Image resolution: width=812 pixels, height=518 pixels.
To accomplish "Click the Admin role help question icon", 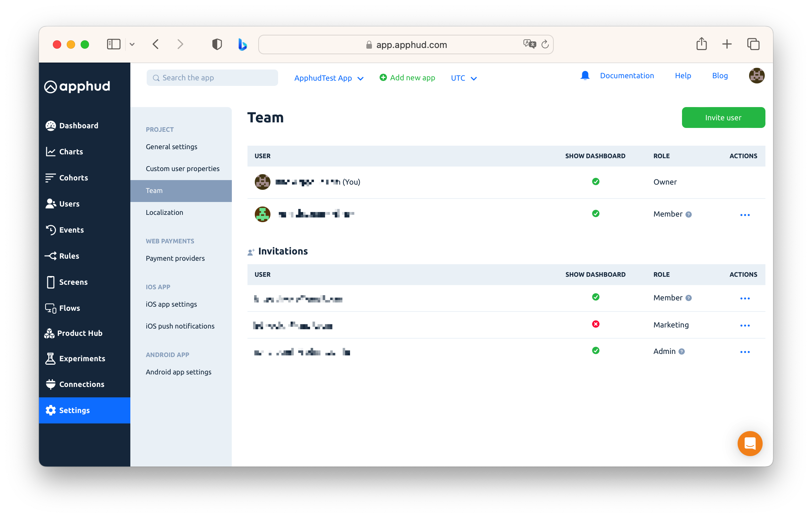I will tap(682, 351).
